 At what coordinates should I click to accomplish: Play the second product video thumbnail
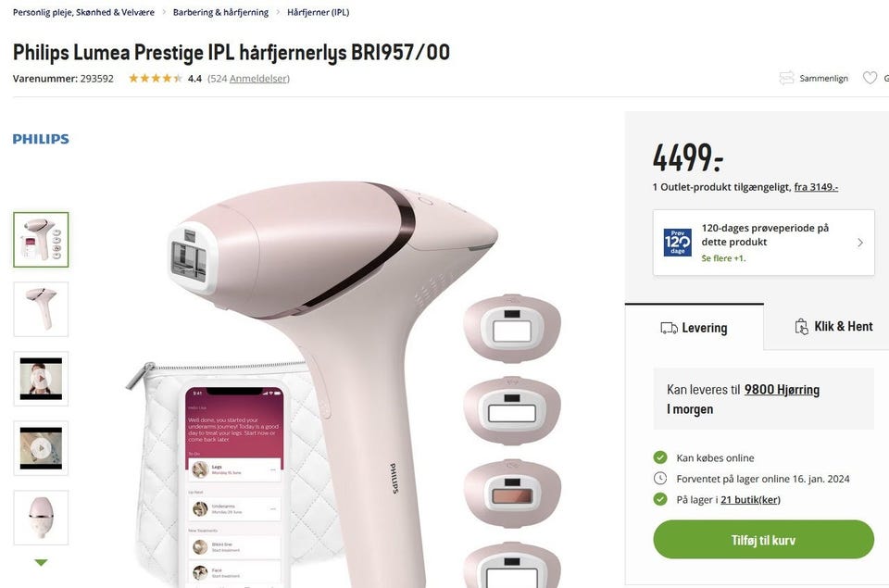[x=41, y=448]
